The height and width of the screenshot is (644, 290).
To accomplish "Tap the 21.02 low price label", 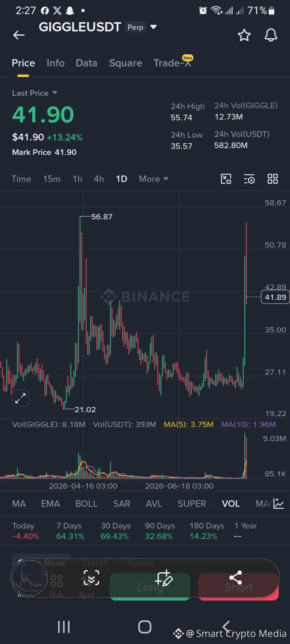I will (x=85, y=409).
